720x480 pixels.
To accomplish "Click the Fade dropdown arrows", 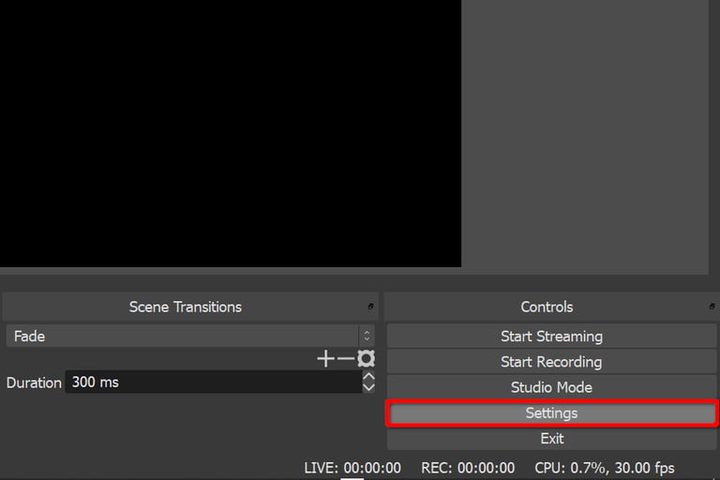I will (x=367, y=336).
